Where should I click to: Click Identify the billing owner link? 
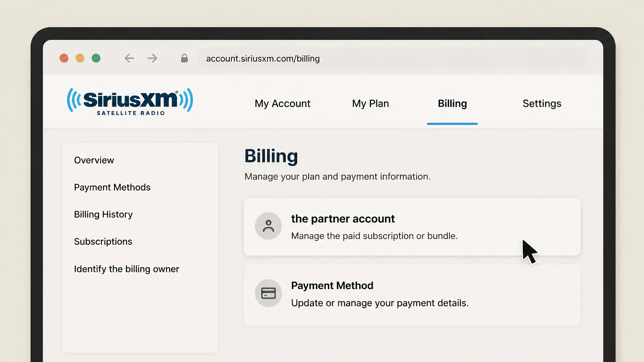[x=126, y=269]
